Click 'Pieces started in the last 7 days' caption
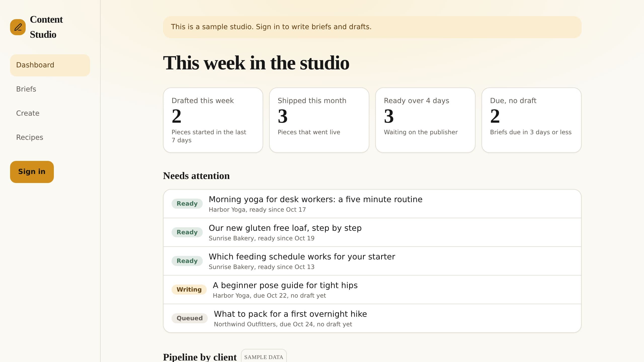The height and width of the screenshot is (362, 644). 209,136
